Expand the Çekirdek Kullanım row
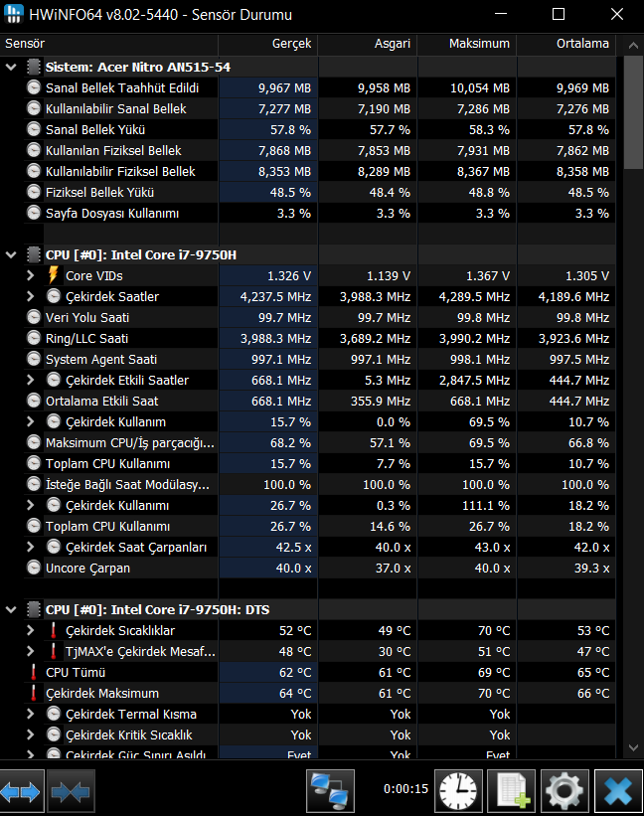 pos(31,421)
